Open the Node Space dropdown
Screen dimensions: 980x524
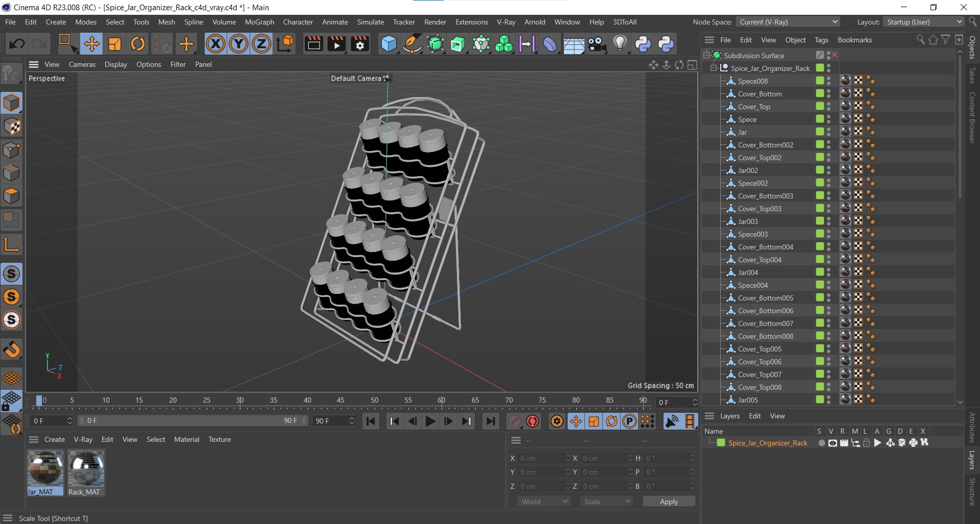788,22
